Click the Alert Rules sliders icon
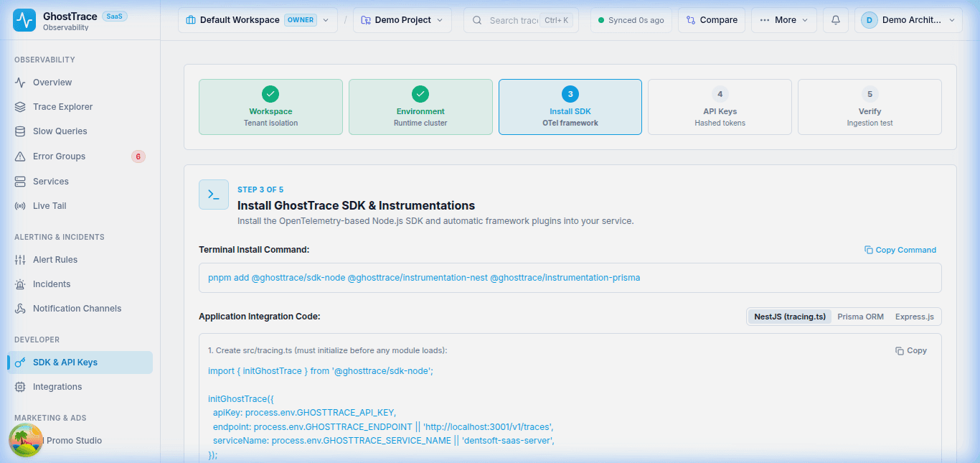The image size is (980, 463). tap(20, 260)
